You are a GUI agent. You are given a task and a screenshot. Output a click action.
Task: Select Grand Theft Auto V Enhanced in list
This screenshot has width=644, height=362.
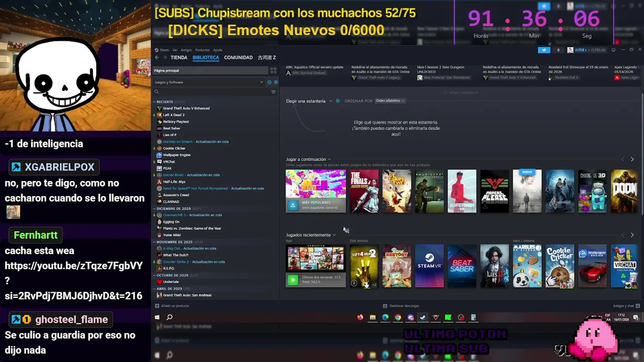point(186,108)
